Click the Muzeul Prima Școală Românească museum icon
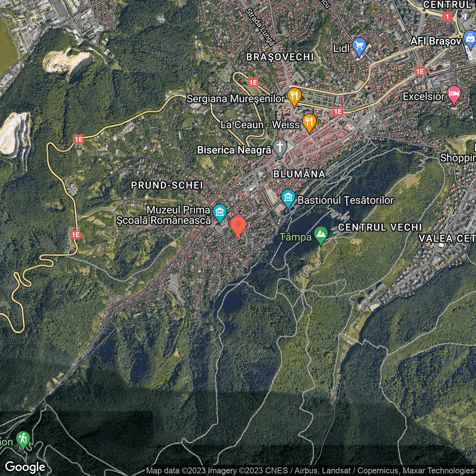 click(220, 212)
